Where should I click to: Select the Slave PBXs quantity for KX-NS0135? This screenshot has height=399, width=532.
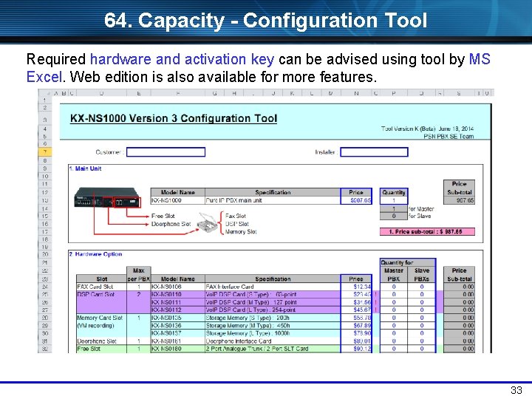tap(422, 318)
